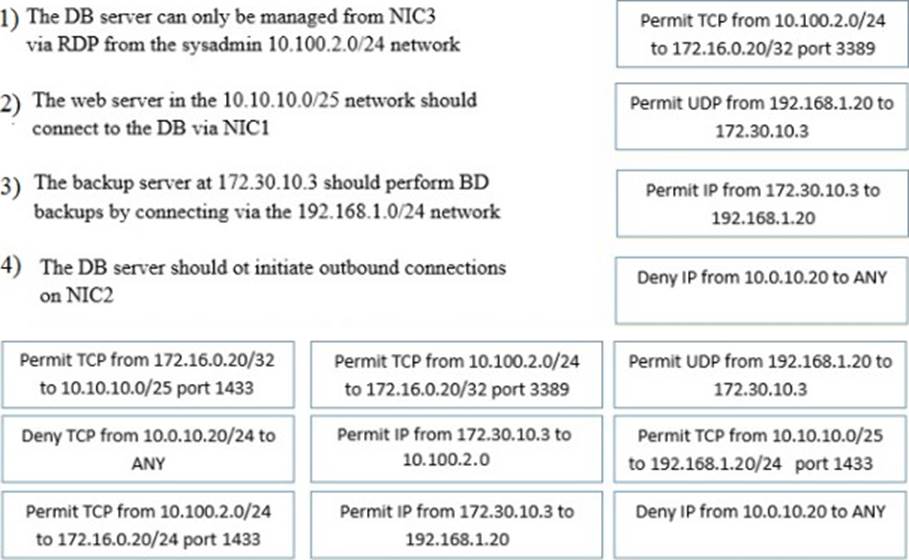Click answer slot Deny IP from 10.0.10.20
Viewport: 909px width, 560px height.
(x=762, y=290)
